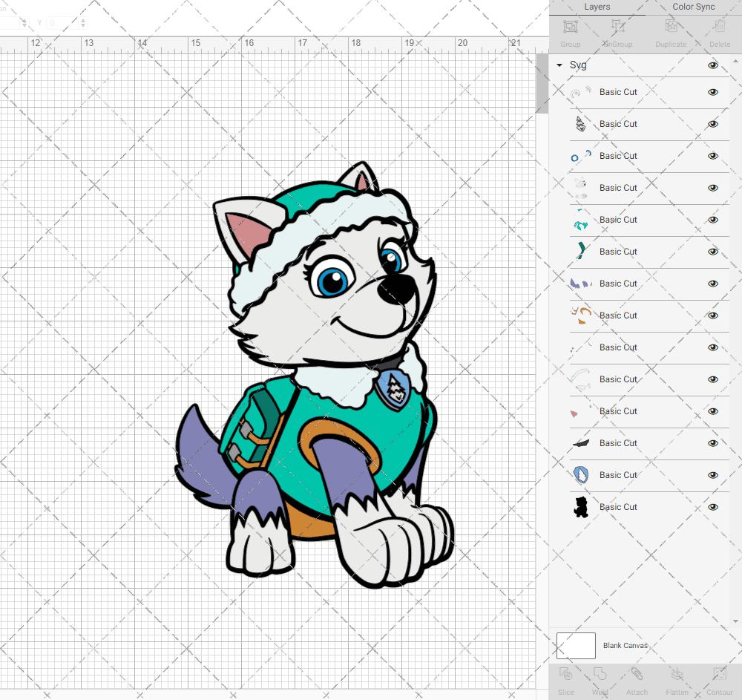Select the blue eye ring layer thumbnail
Image resolution: width=742 pixels, height=700 pixels.
(x=581, y=156)
